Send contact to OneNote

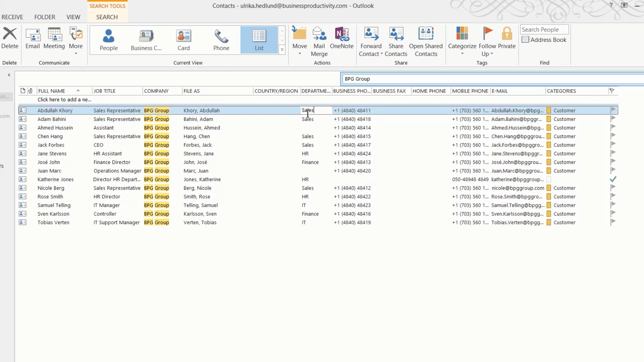[x=341, y=38]
